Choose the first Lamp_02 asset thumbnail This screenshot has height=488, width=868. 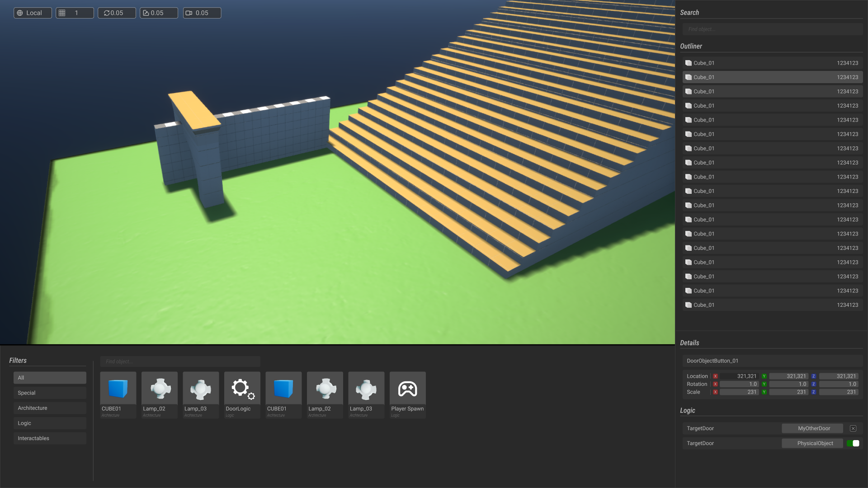[159, 389]
